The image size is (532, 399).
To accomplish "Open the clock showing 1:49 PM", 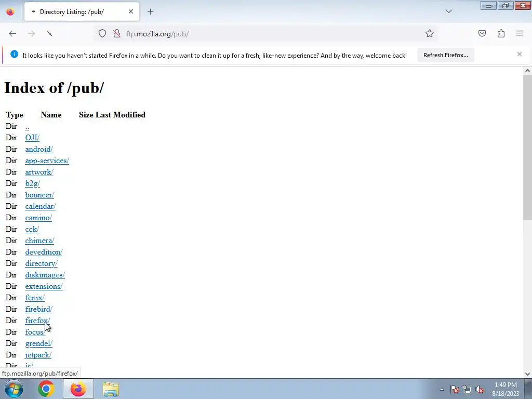I will coord(506,389).
